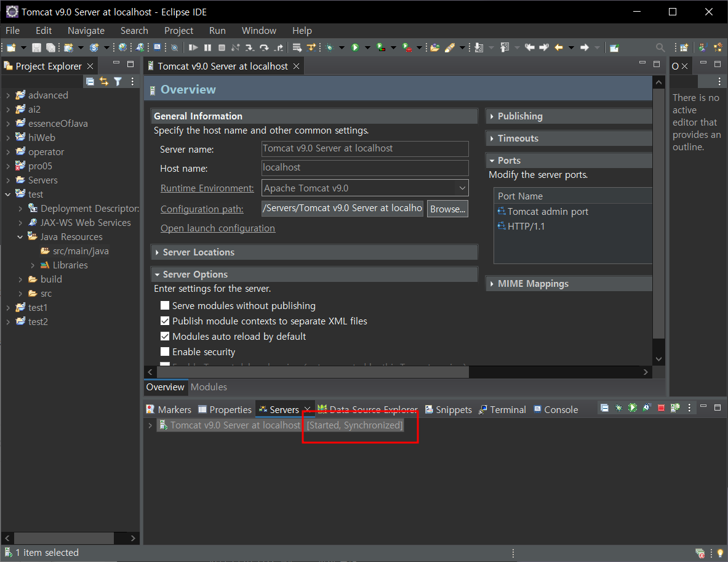Expand the Server Locations section
The image size is (728, 562).
(x=157, y=252)
